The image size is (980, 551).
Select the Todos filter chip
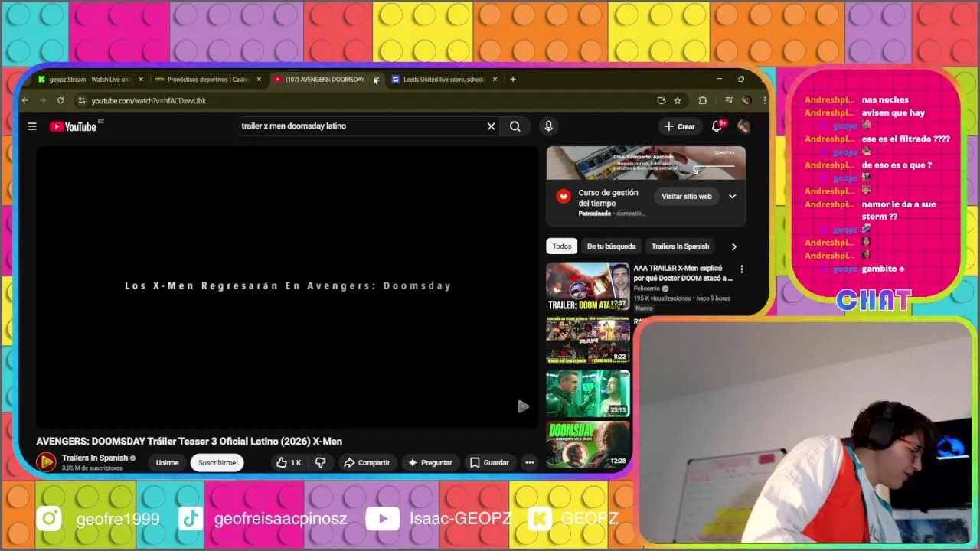[562, 246]
